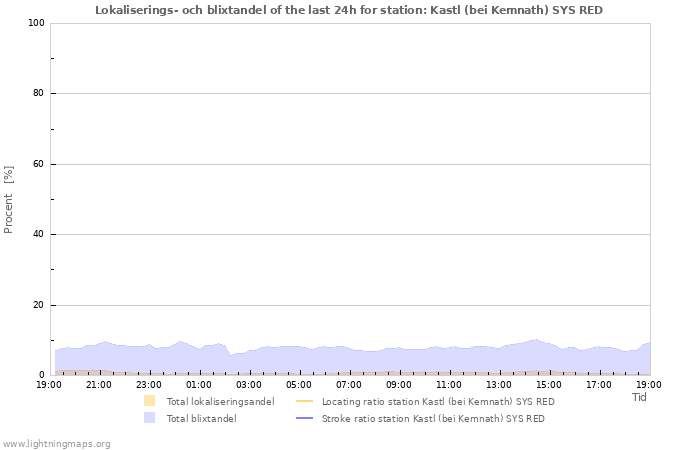Click the blue Stroke ratio line marker
The width and height of the screenshot is (700, 450).
[x=304, y=418]
